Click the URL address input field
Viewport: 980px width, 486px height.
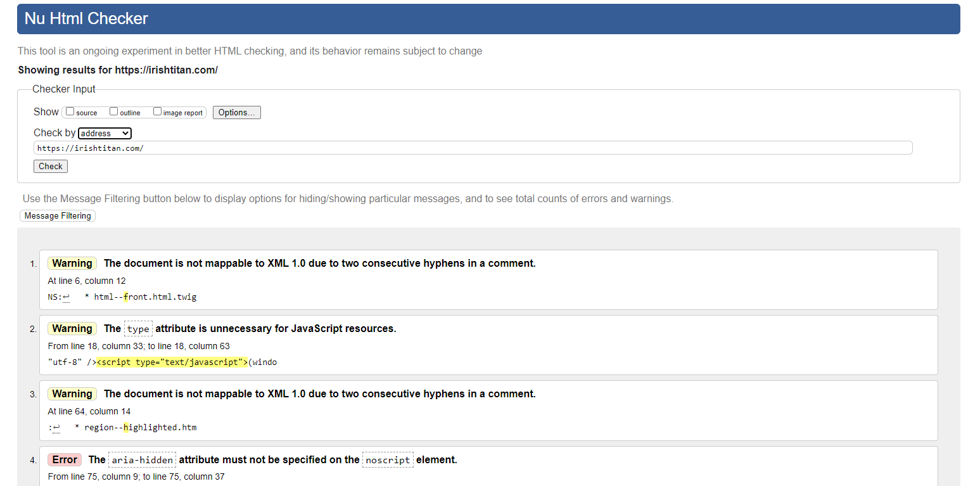coord(472,148)
